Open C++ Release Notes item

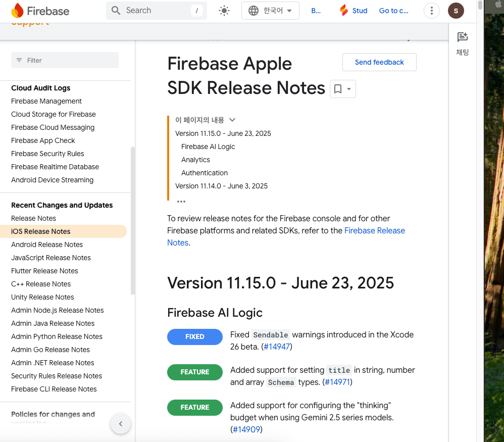point(41,284)
